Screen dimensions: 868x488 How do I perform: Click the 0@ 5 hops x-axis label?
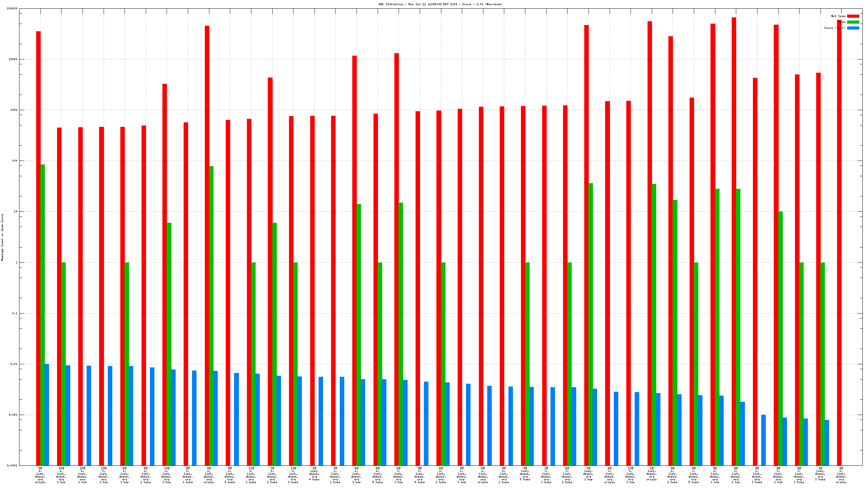tap(525, 474)
